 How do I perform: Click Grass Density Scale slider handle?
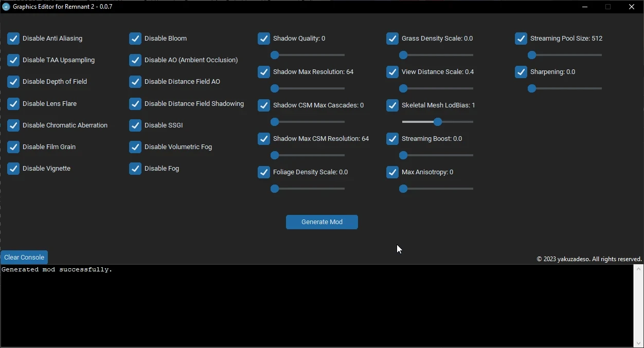[x=403, y=55]
